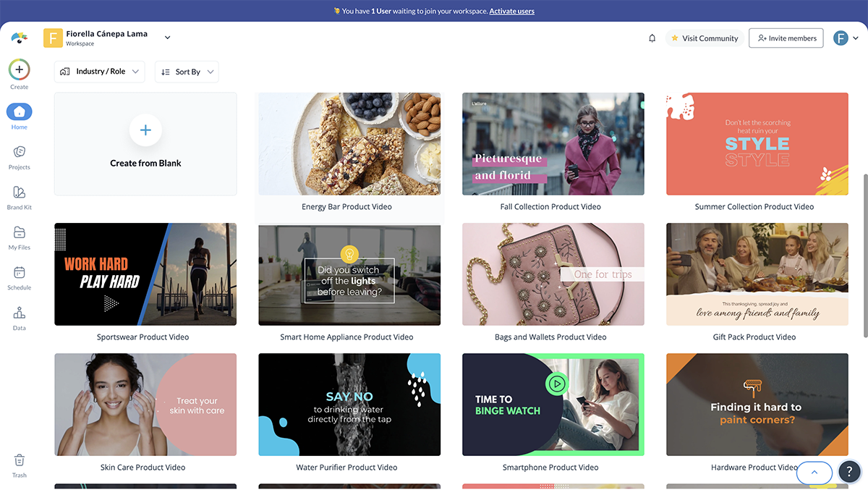
Task: Open Gift Pack Product Video thumbnail
Action: tap(757, 274)
